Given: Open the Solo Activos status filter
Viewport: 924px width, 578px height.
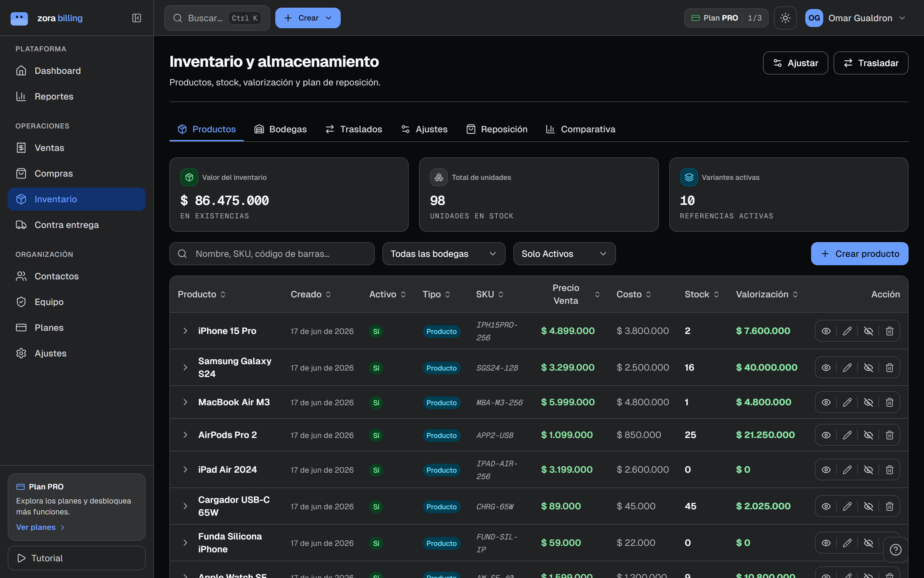Looking at the screenshot, I should click(x=564, y=254).
